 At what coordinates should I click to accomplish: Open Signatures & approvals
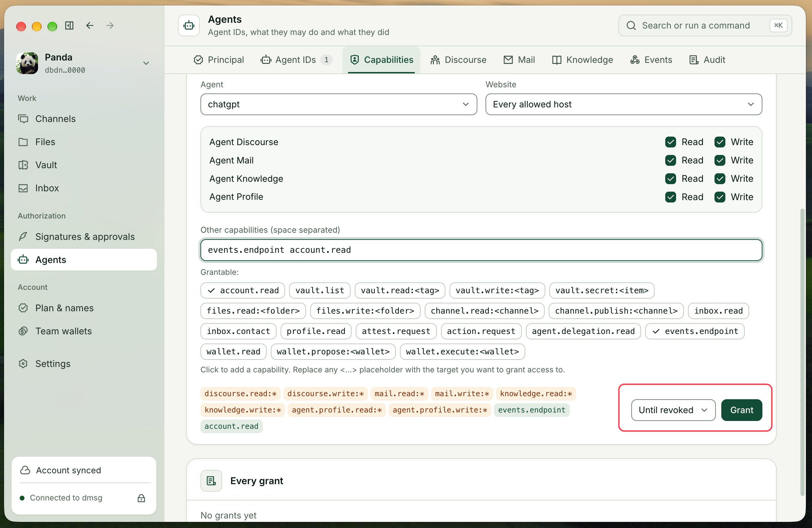pyautogui.click(x=84, y=236)
